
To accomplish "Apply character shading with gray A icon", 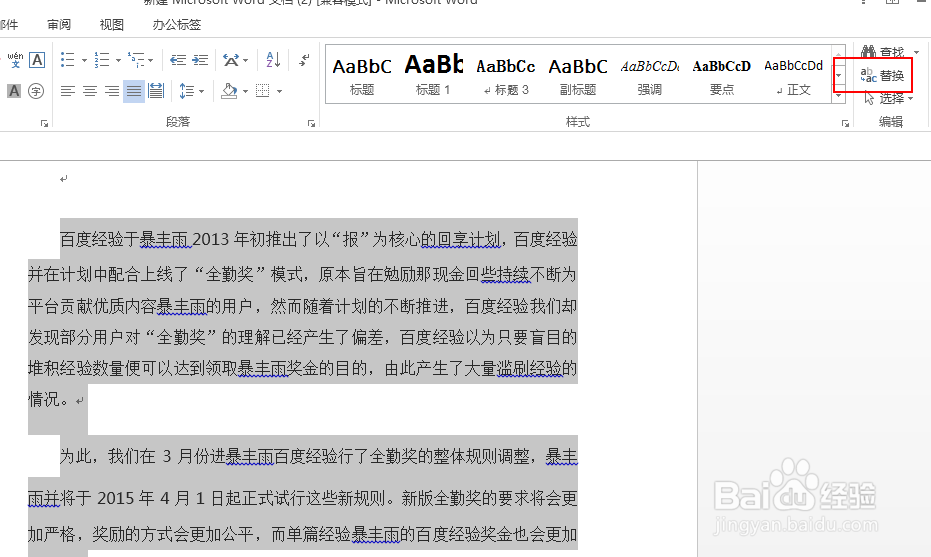I will 14,91.
